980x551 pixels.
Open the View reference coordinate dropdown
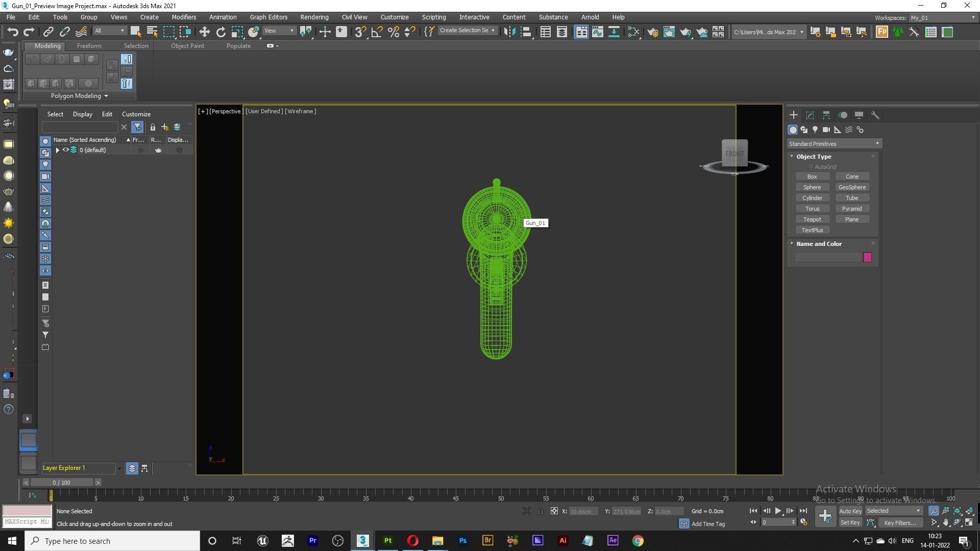pyautogui.click(x=279, y=31)
